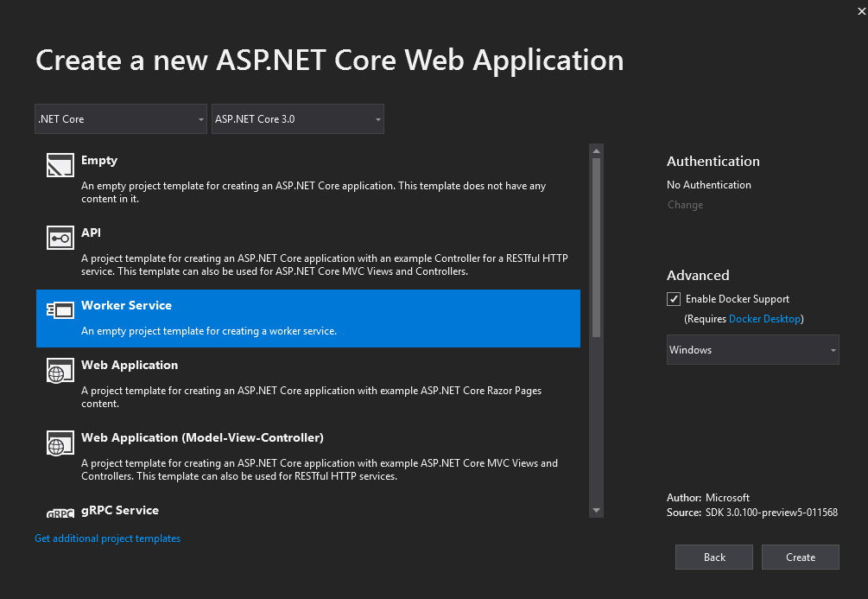Image resolution: width=868 pixels, height=599 pixels.
Task: Click the Create button
Action: click(800, 557)
